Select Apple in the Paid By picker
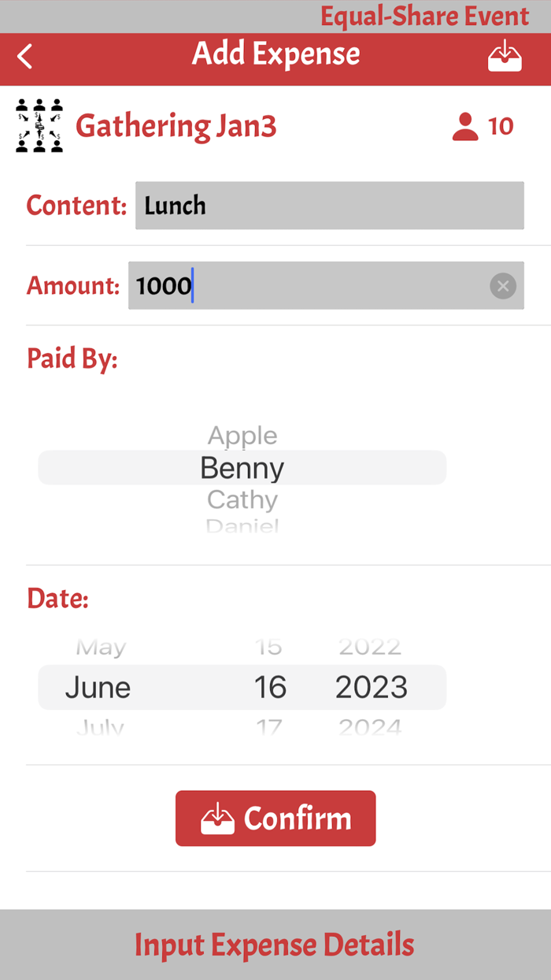 tap(242, 435)
